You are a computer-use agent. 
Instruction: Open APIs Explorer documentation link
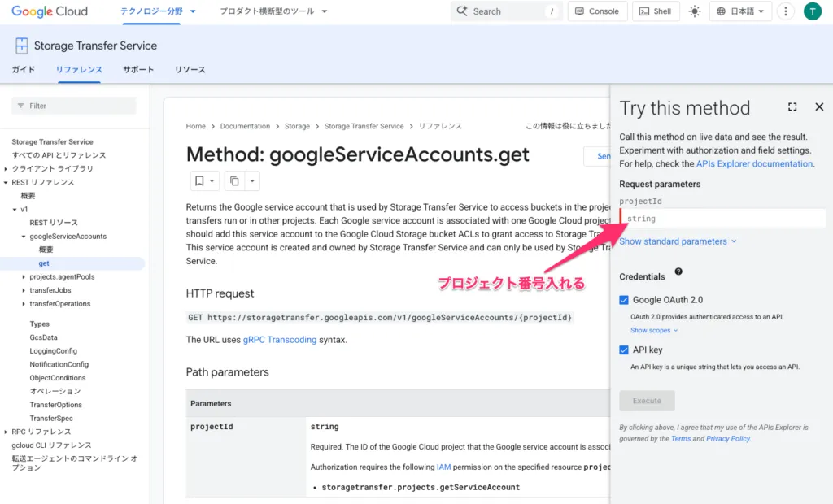coord(754,163)
